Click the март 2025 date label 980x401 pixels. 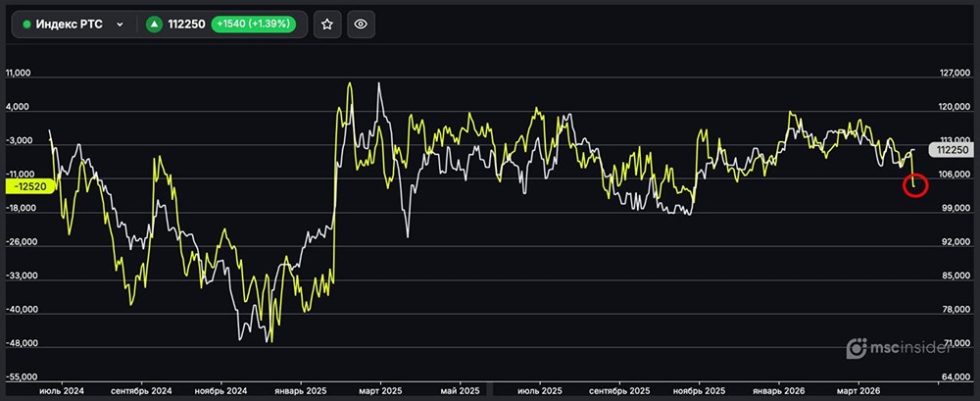378,389
